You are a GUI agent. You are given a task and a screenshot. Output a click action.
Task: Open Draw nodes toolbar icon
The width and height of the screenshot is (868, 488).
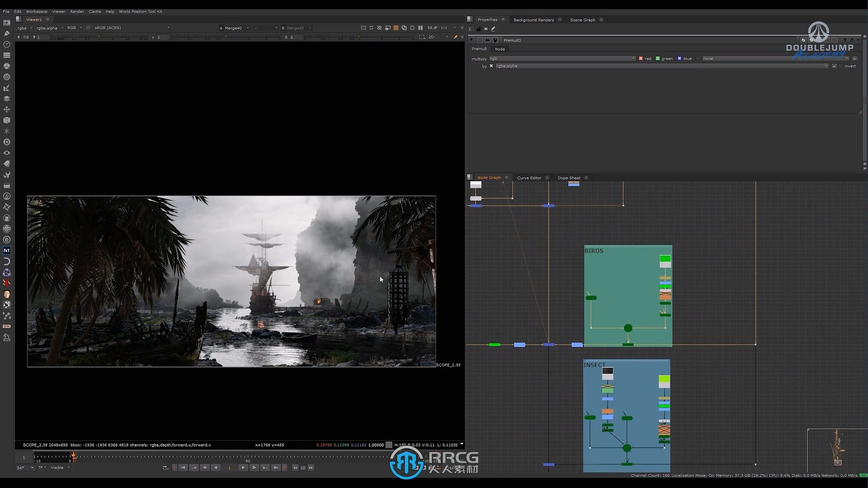pyautogui.click(x=7, y=33)
